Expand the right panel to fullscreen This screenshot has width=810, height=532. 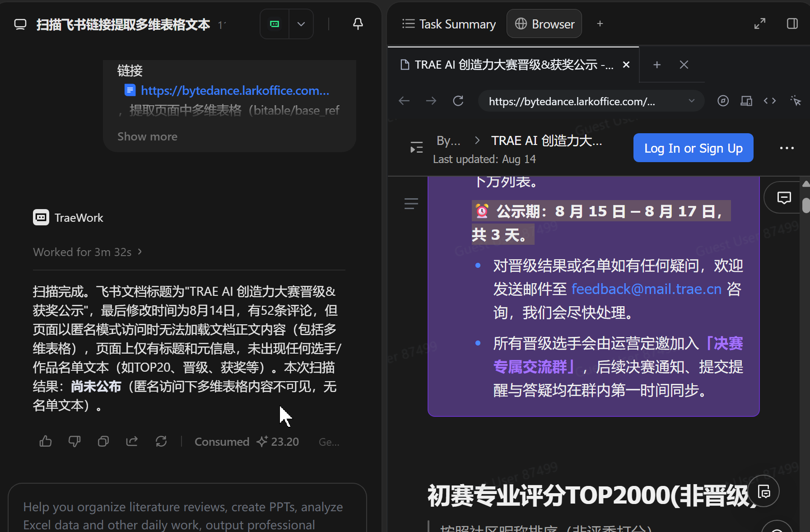click(760, 24)
